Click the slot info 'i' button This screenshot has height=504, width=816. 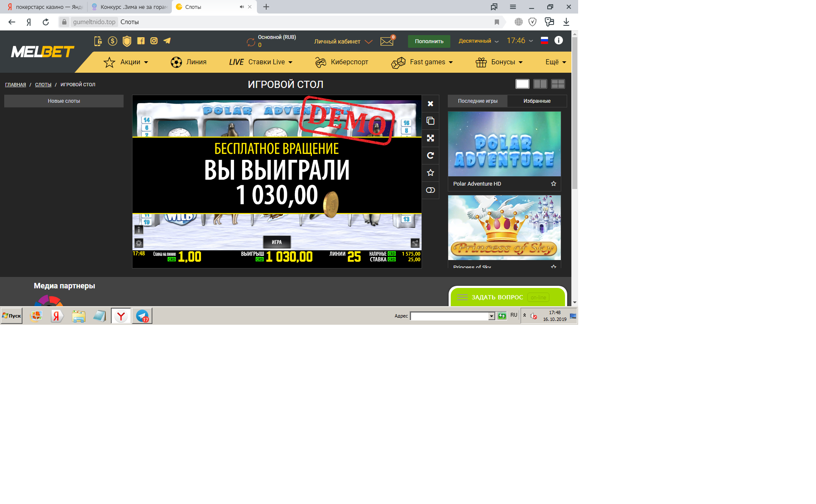point(139,230)
